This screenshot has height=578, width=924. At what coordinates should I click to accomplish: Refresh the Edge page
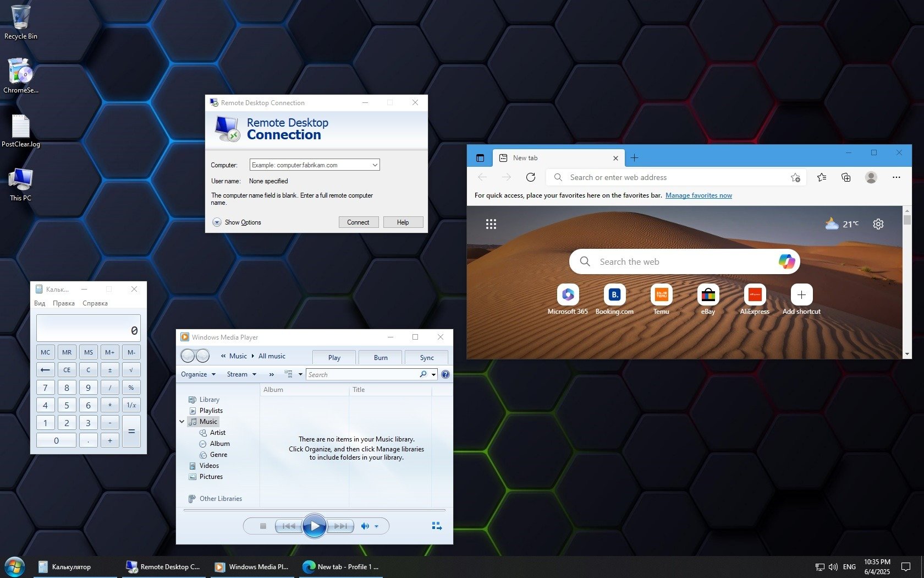[531, 177]
